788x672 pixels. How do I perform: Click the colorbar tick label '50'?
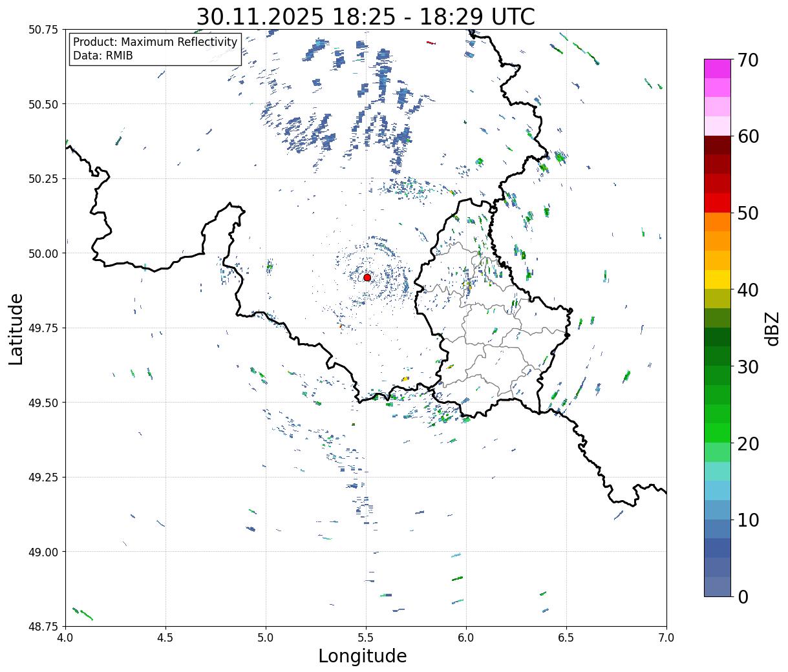point(747,214)
